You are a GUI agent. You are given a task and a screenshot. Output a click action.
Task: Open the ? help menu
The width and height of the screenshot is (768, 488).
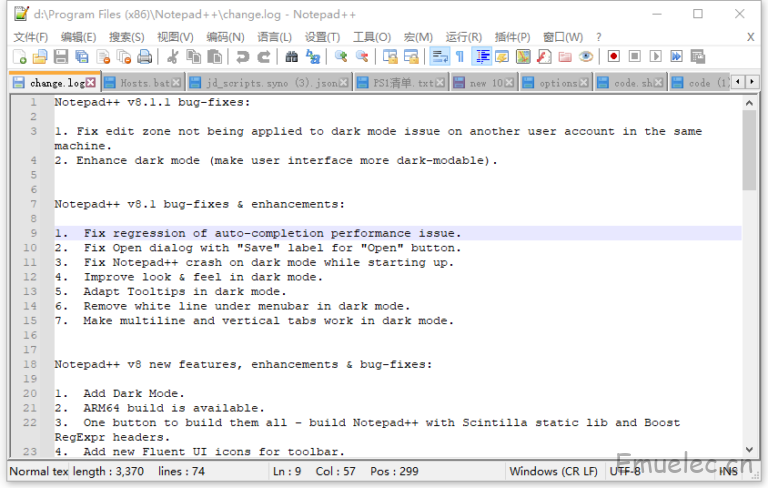599,37
